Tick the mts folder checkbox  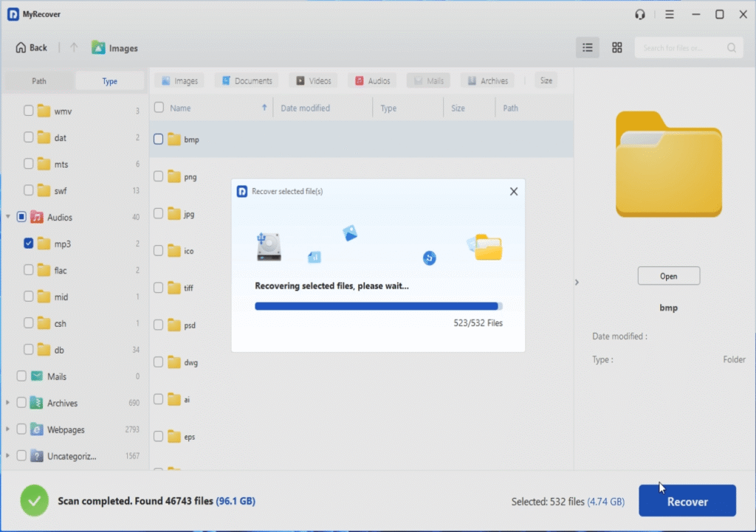pos(29,164)
